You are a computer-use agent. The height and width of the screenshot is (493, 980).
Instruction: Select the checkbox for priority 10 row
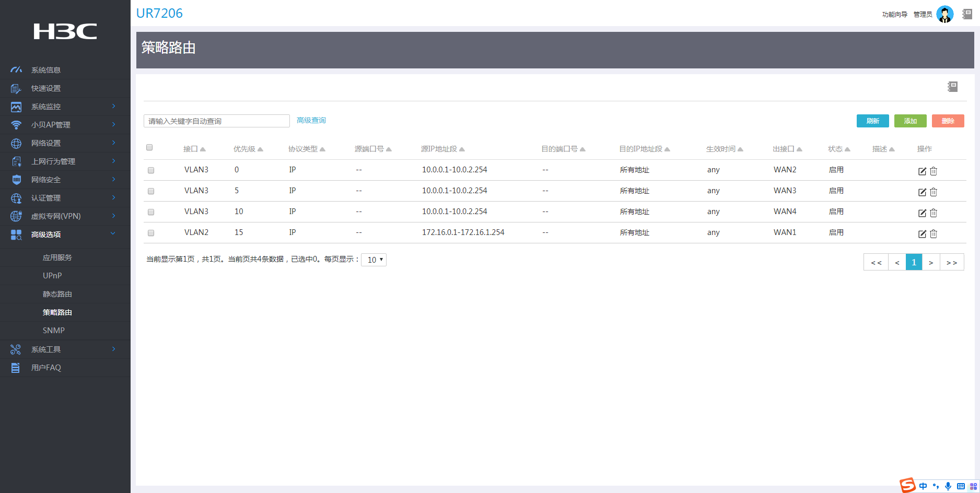151,212
